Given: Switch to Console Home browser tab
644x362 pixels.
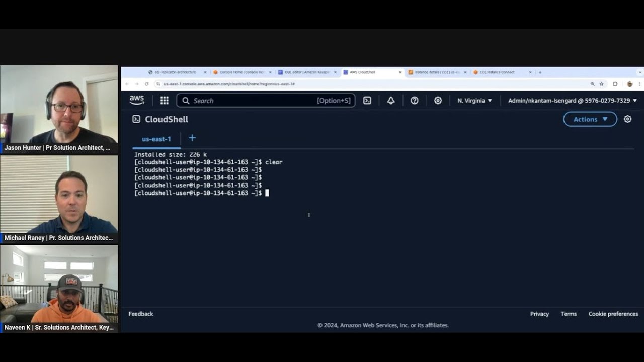Looking at the screenshot, I should 242,72.
